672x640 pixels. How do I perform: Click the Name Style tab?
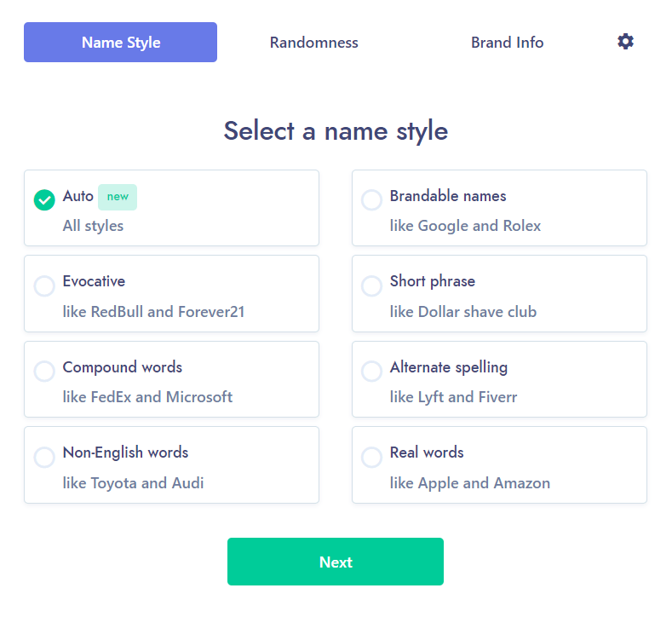121,43
